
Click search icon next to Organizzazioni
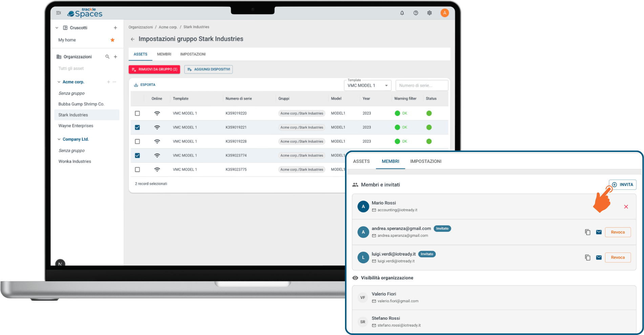(x=107, y=57)
